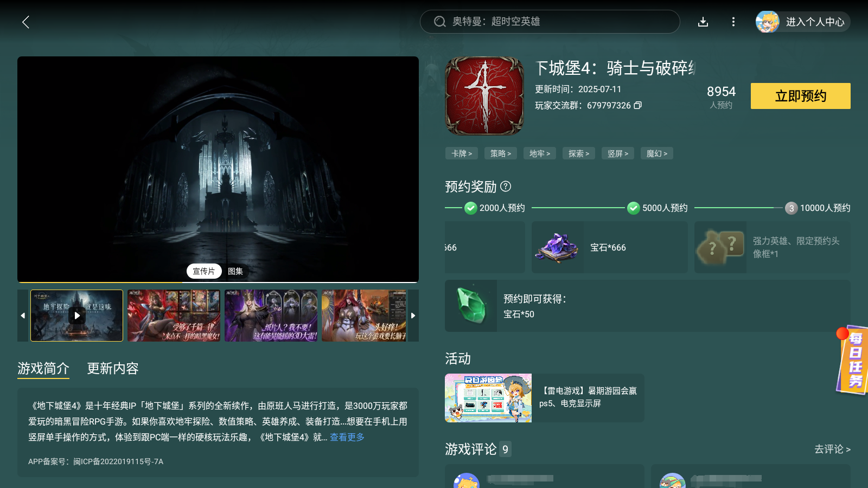
Task: Click the 10000人预约 marker on the progress bar
Action: (790, 208)
